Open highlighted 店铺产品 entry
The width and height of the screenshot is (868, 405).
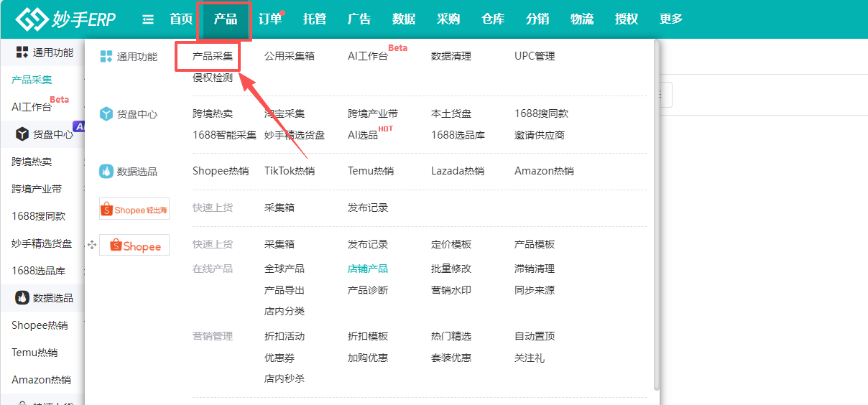click(x=368, y=269)
